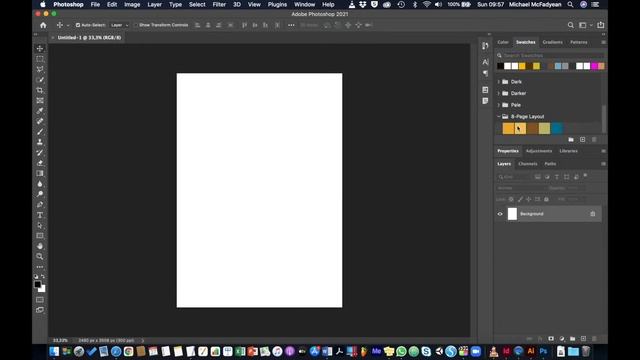This screenshot has width=640, height=360.
Task: Enable Show Transform Controls checkbox
Action: pos(136,25)
